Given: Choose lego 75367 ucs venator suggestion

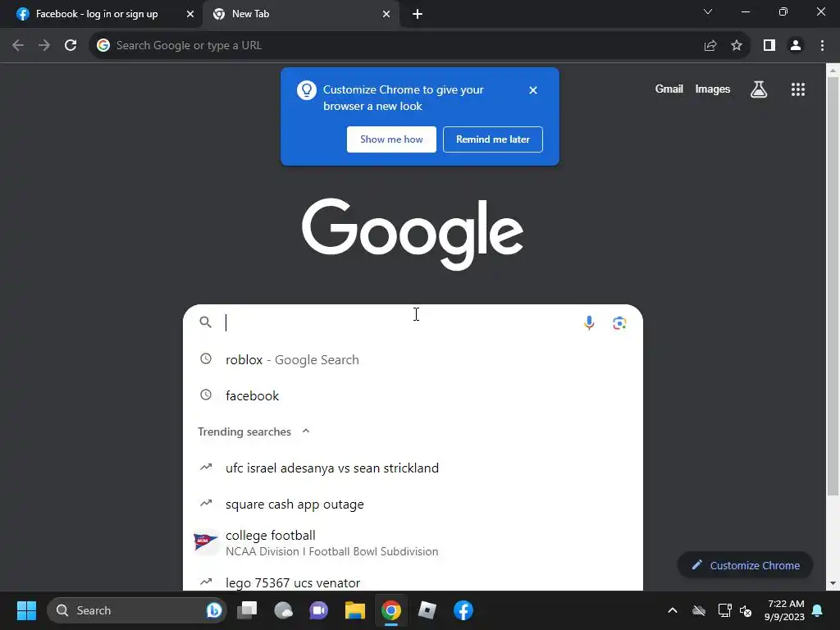Looking at the screenshot, I should [413, 582].
